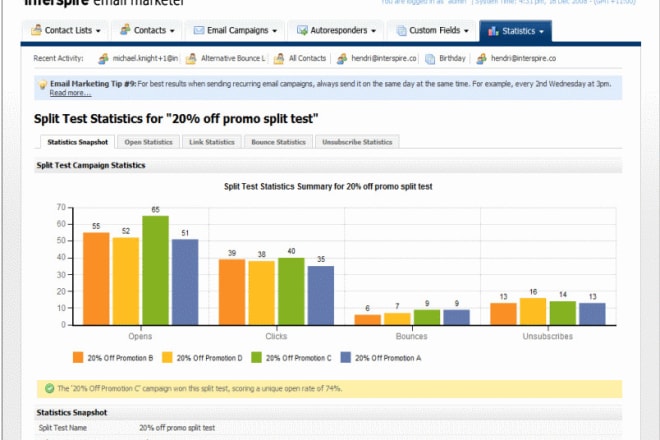Viewport: 660px width, 440px height.
Task: Click the Split Test Name row label
Action: tap(62, 428)
